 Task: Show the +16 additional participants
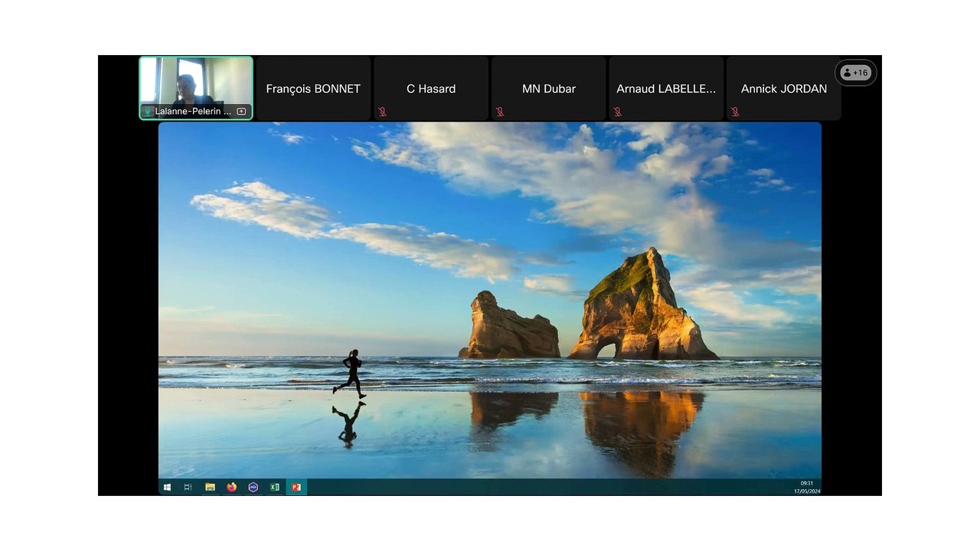(856, 73)
